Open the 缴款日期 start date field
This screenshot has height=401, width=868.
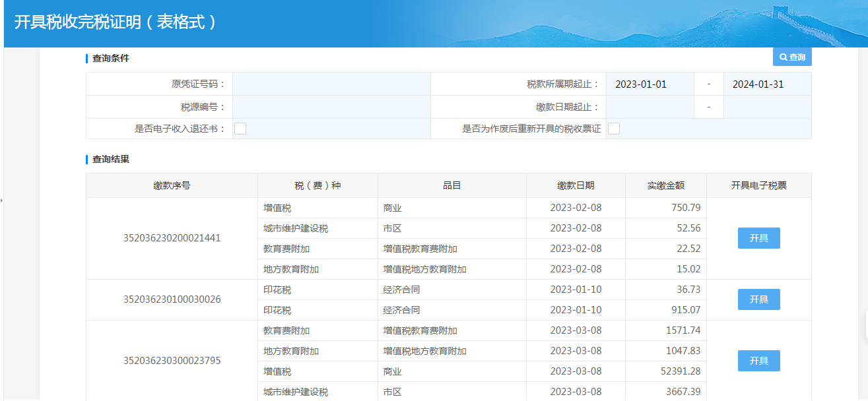pyautogui.click(x=650, y=107)
